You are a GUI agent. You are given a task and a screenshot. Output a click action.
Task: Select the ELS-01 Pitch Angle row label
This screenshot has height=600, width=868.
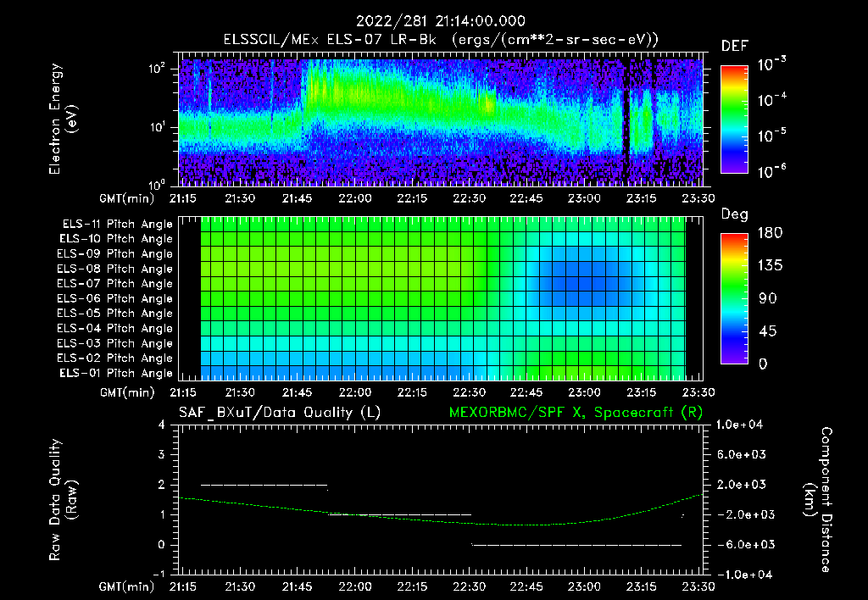(116, 373)
